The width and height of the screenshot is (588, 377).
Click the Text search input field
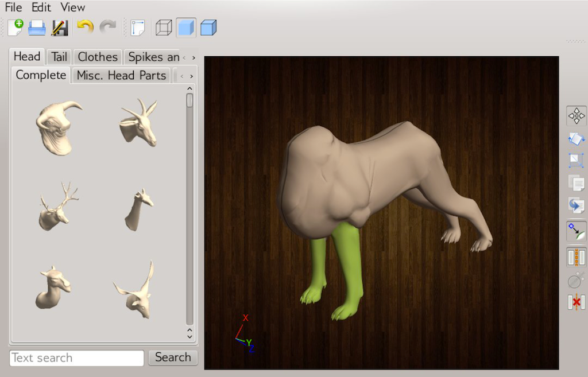(76, 358)
